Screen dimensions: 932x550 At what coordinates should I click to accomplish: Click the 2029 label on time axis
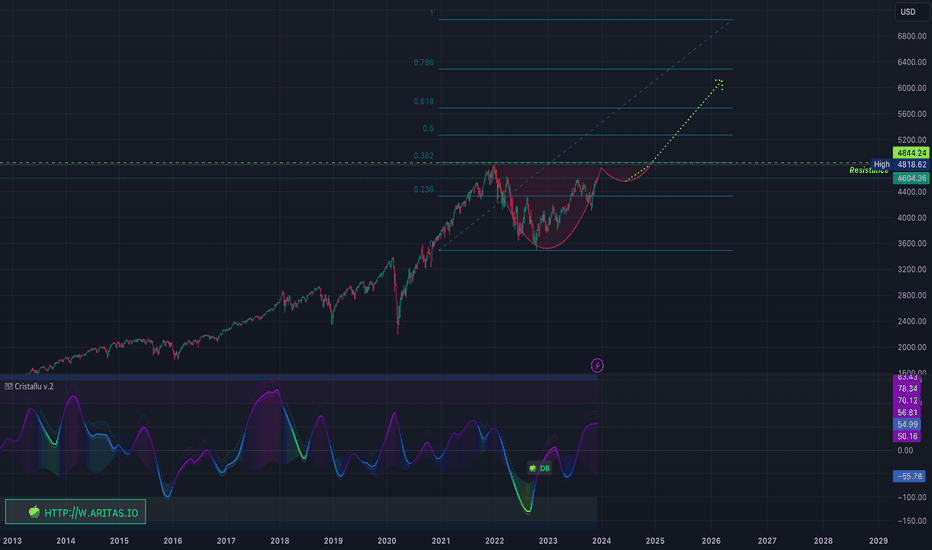coord(879,540)
